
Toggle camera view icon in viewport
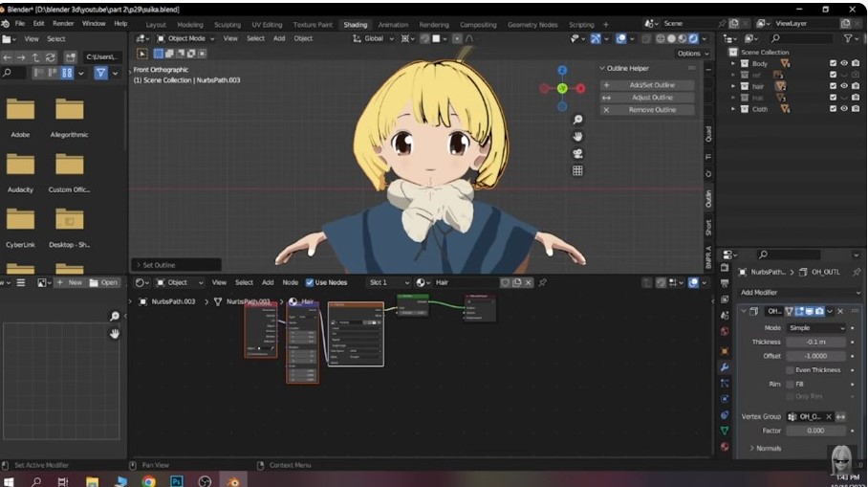pyautogui.click(x=577, y=153)
